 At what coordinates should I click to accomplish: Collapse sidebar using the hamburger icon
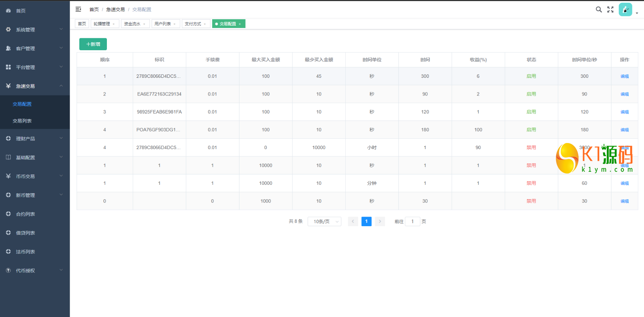pyautogui.click(x=78, y=9)
